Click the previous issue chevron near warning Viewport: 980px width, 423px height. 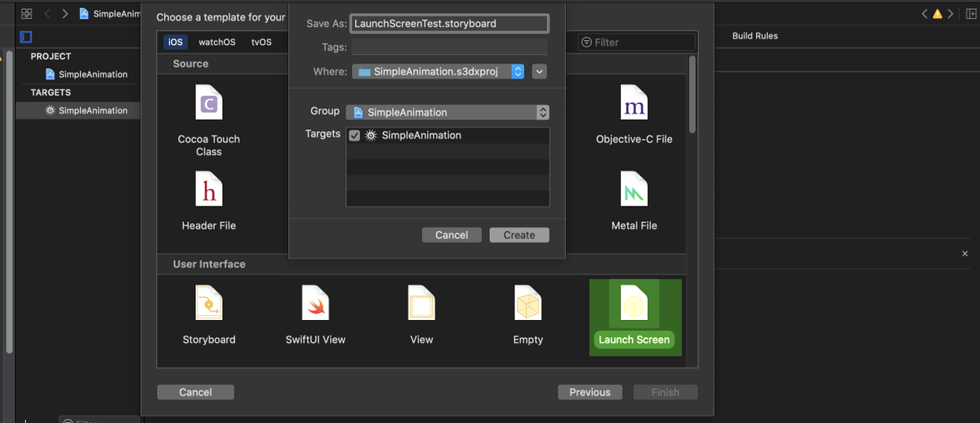pyautogui.click(x=924, y=14)
